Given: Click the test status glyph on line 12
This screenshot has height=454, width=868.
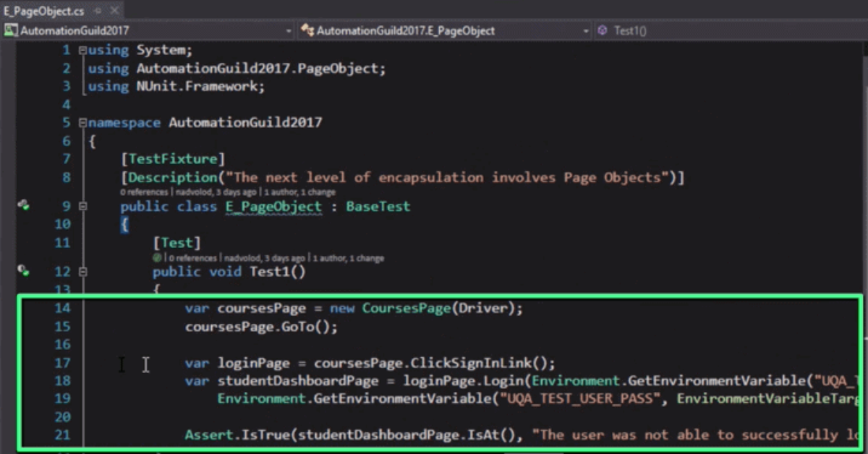Looking at the screenshot, I should pyautogui.click(x=23, y=271).
